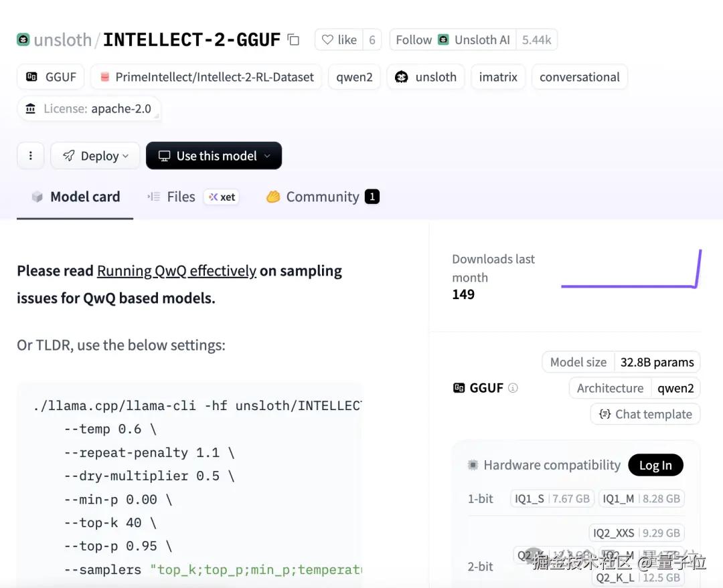Click the GGUF tag icon
Screen dimensions: 723x588
31,77
